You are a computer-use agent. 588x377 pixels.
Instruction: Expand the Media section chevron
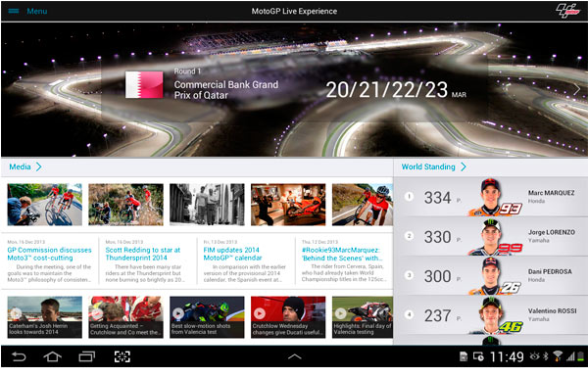(x=38, y=166)
